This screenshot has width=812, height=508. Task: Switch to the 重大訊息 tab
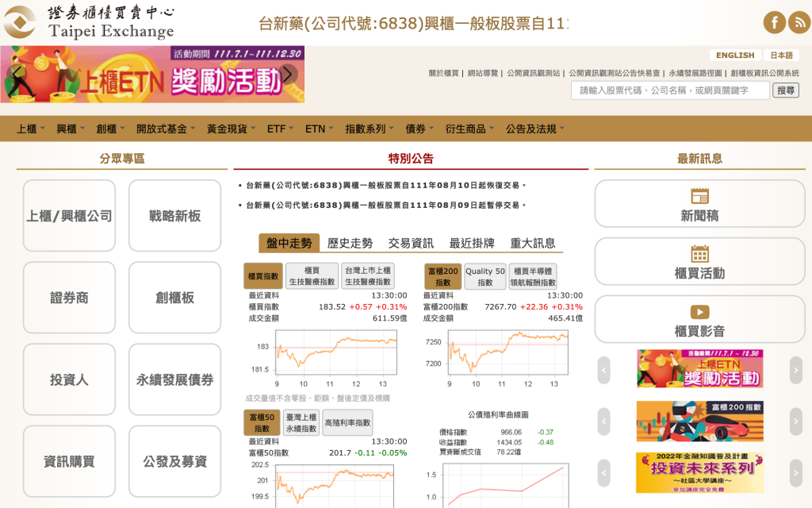[x=532, y=243]
